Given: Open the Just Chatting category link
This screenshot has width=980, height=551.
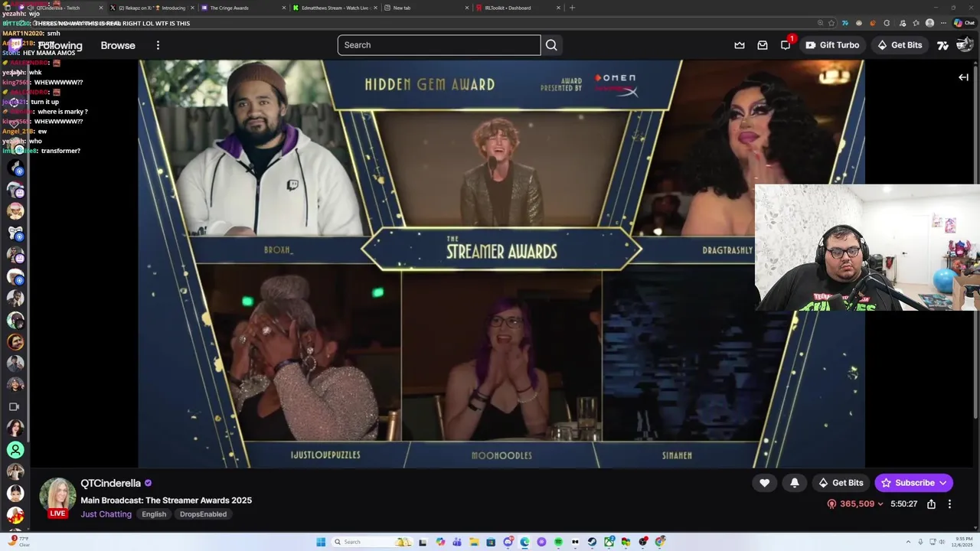Looking at the screenshot, I should (106, 514).
